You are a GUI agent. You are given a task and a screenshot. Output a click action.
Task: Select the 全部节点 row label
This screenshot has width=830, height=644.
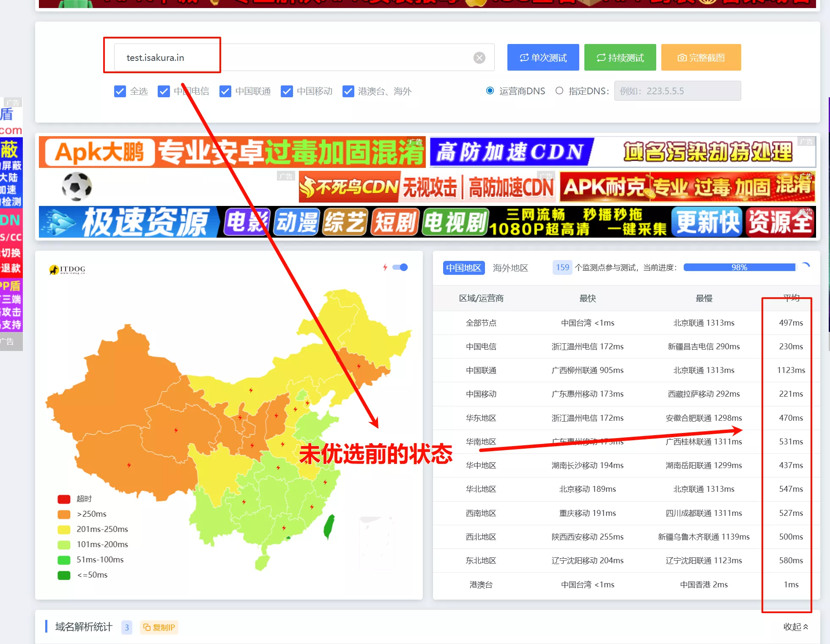point(481,323)
